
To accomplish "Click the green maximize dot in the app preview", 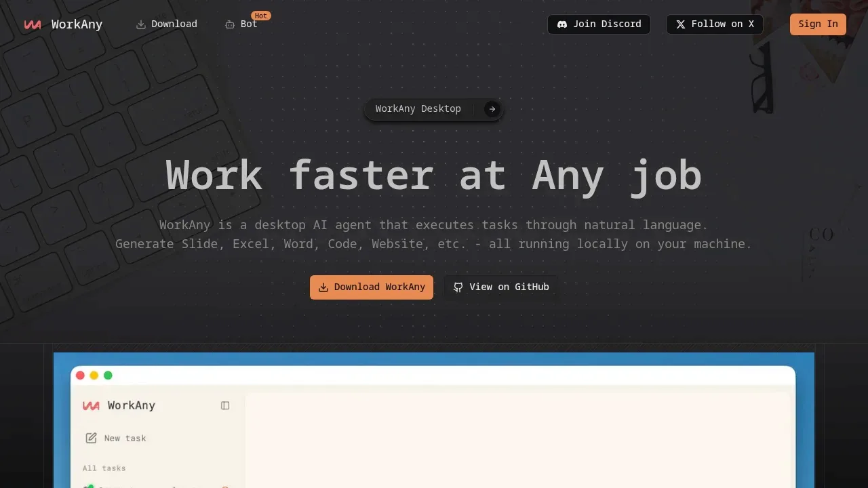I will pyautogui.click(x=108, y=375).
